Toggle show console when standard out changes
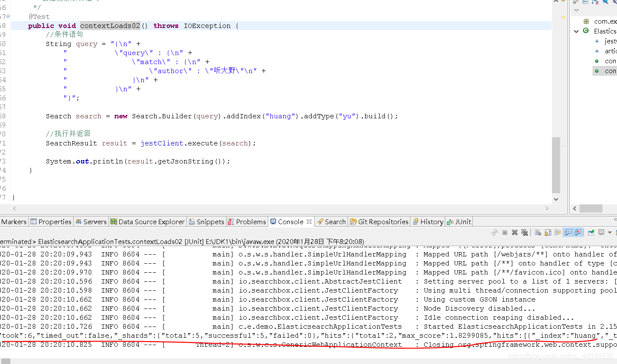Screen dimensions: 617x364 point(568,232)
